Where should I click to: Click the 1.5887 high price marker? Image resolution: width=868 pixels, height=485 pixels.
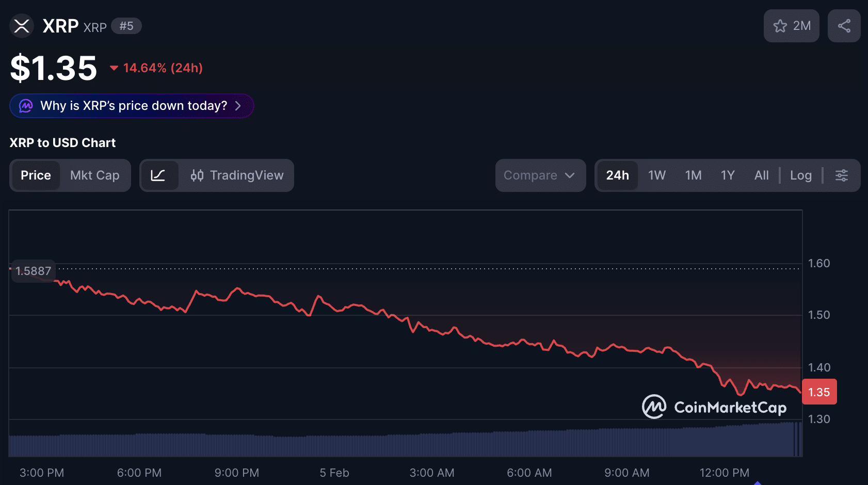[33, 270]
